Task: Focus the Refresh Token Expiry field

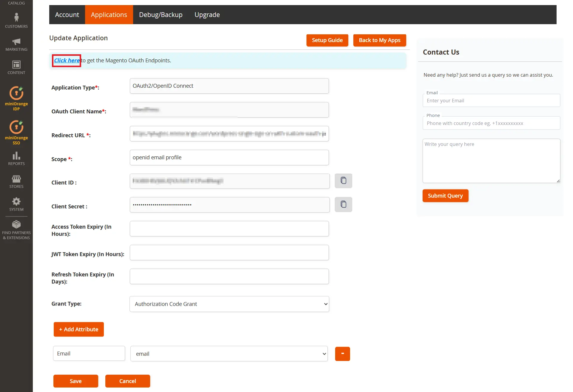Action: pos(229,277)
